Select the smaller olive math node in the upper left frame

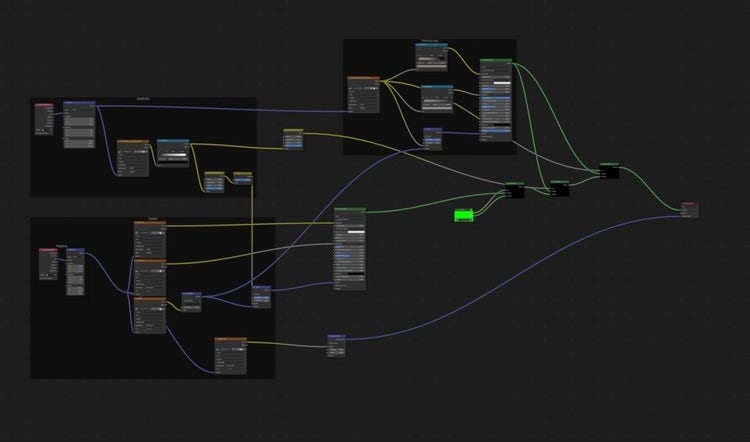click(243, 177)
